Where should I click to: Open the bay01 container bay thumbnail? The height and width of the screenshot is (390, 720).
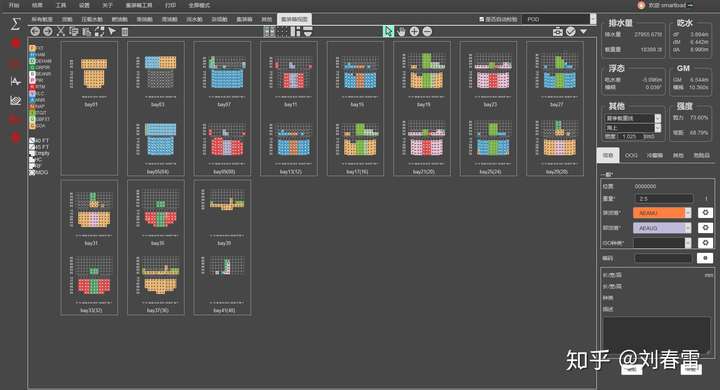coord(90,108)
